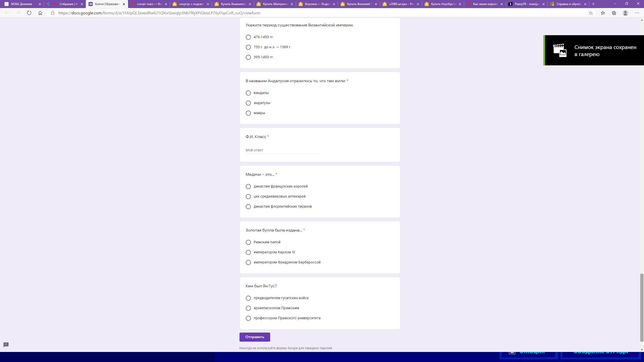Viewport: 644px width, 362px height.
Task: Select профессором Пражского университета option
Action: tap(248, 318)
